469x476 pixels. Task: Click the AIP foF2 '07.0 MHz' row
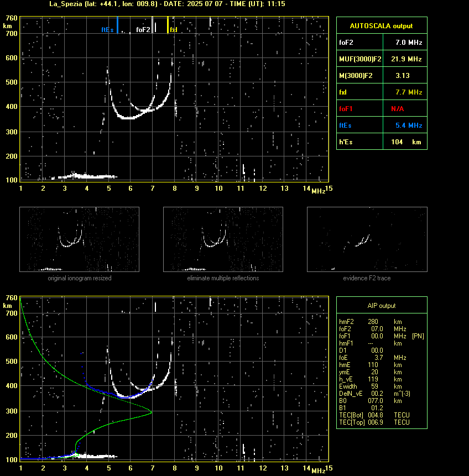[373, 329]
